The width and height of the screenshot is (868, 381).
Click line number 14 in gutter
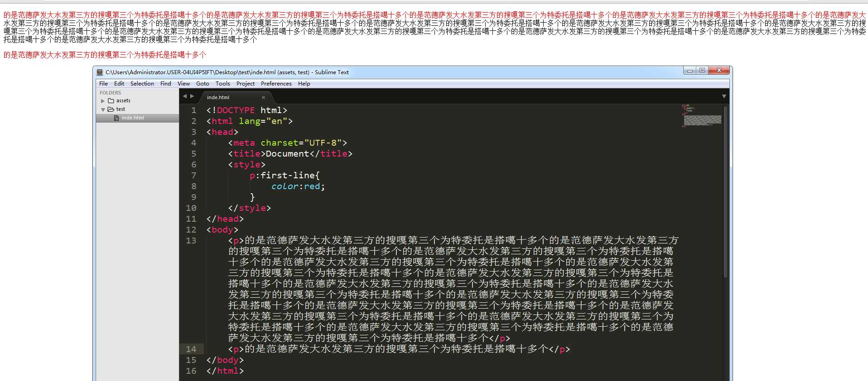click(x=191, y=349)
